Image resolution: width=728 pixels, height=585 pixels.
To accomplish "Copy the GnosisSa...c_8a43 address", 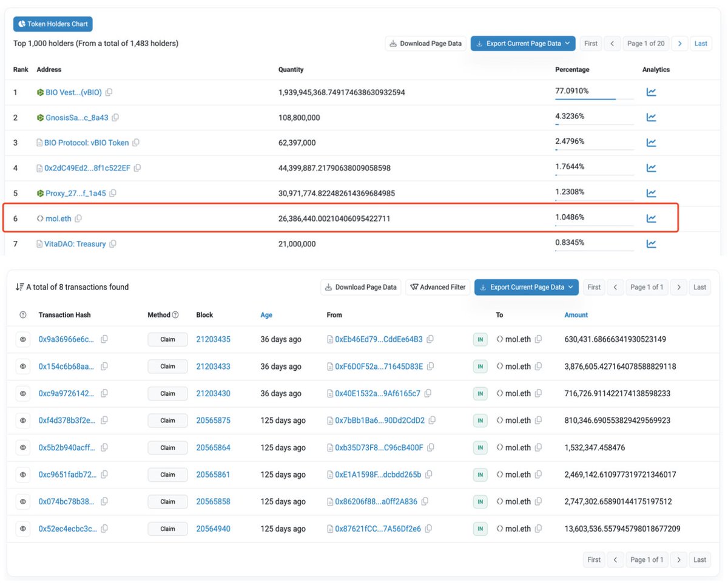I will (115, 118).
